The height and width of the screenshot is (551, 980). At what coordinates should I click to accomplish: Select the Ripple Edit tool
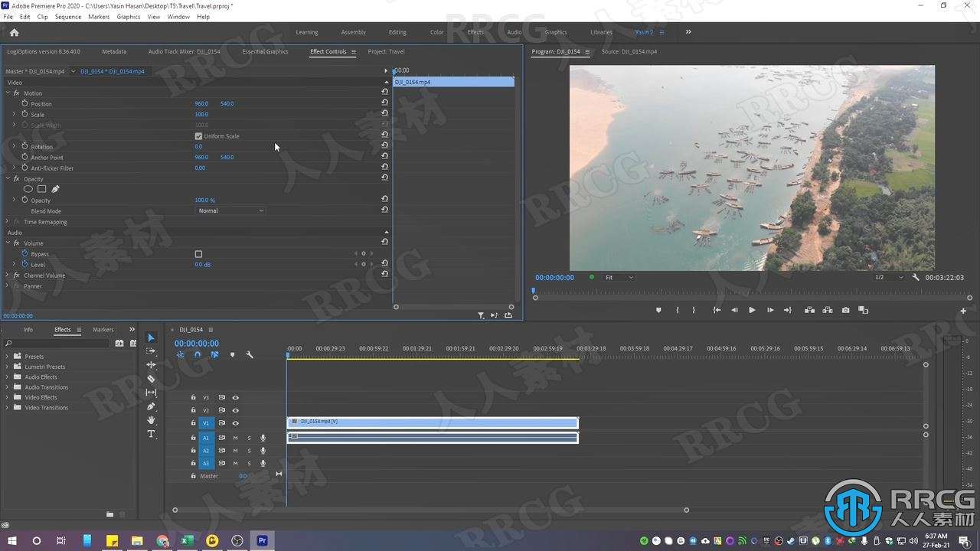151,365
